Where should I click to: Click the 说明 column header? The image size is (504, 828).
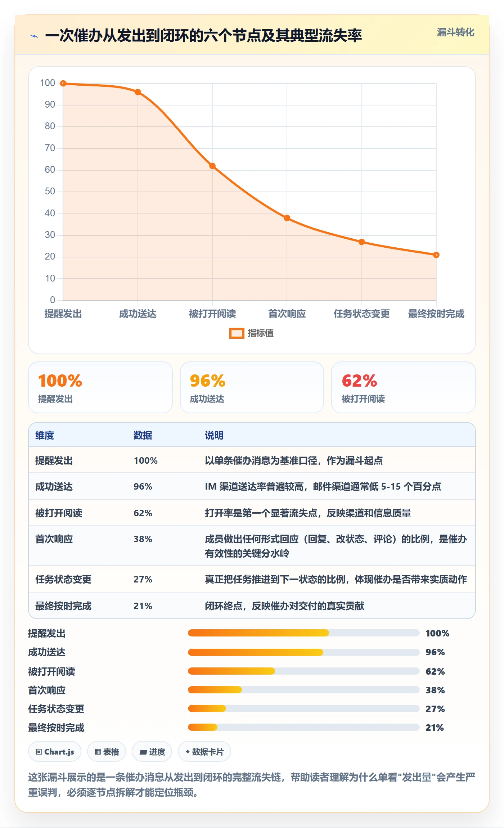214,436
